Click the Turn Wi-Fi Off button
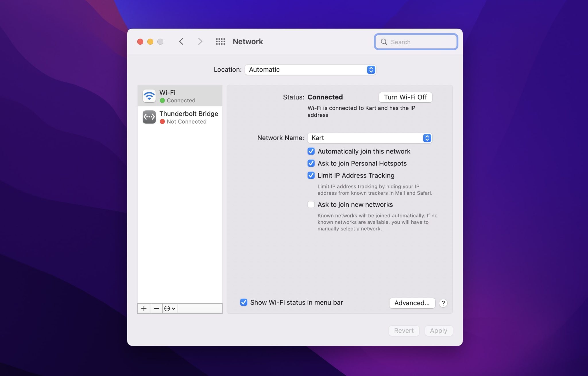The width and height of the screenshot is (588, 376). pyautogui.click(x=405, y=97)
